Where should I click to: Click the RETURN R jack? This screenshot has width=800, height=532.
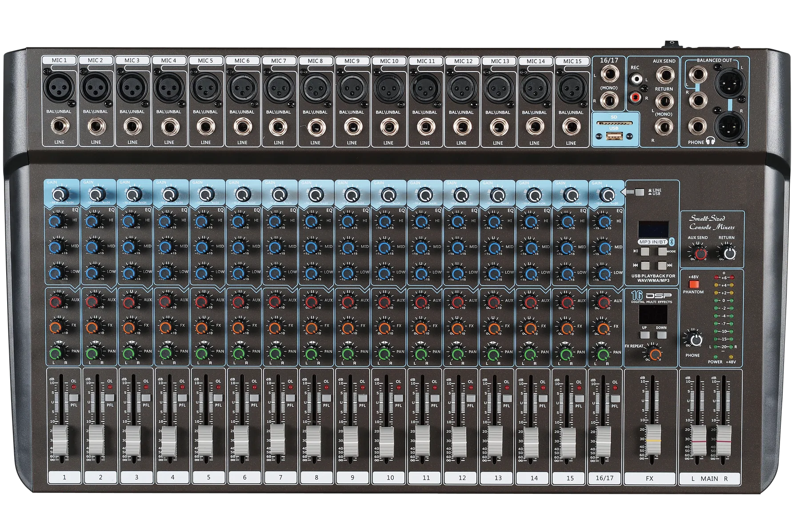[664, 128]
